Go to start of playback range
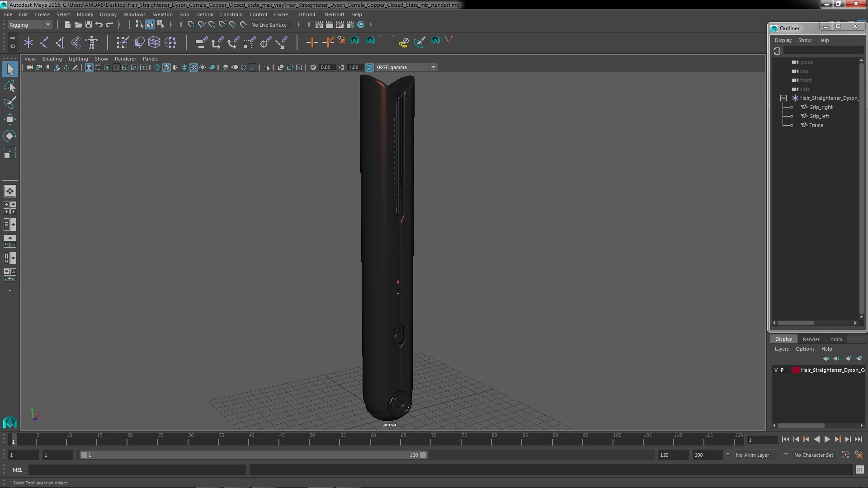 (x=785, y=439)
